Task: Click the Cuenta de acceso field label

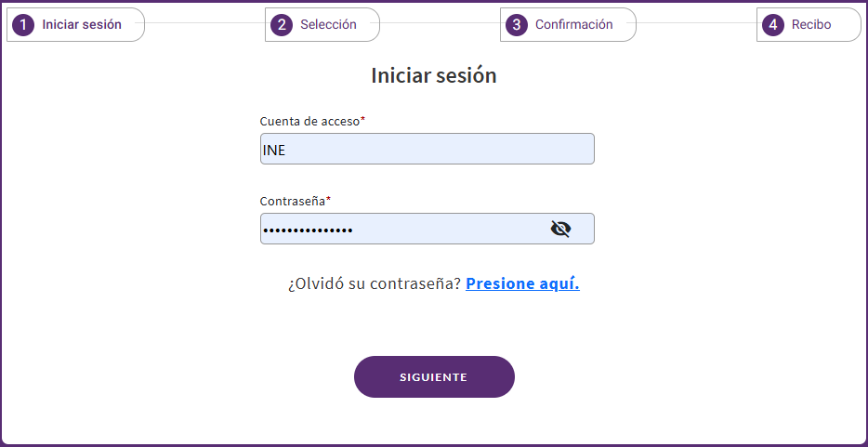Action: click(x=310, y=121)
